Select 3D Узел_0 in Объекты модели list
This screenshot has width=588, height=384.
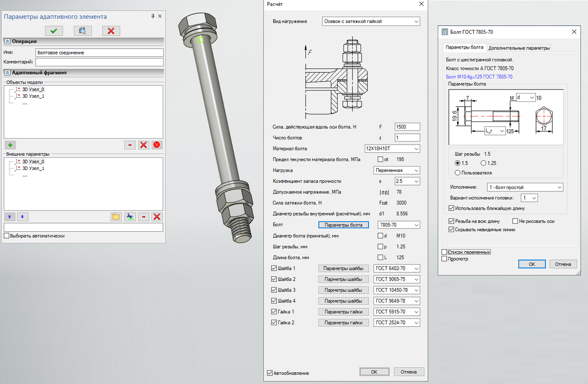33,90
